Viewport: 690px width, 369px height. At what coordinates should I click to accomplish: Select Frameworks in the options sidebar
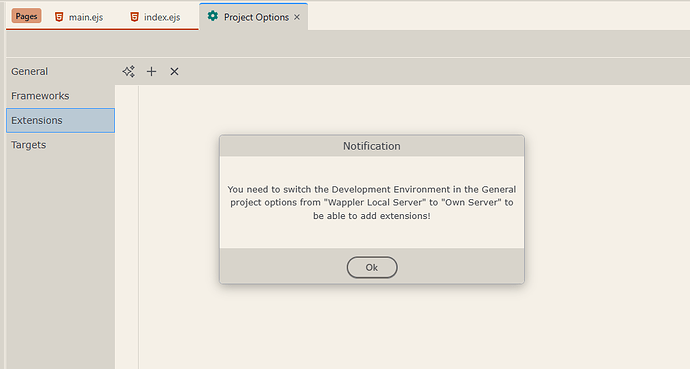(60, 96)
